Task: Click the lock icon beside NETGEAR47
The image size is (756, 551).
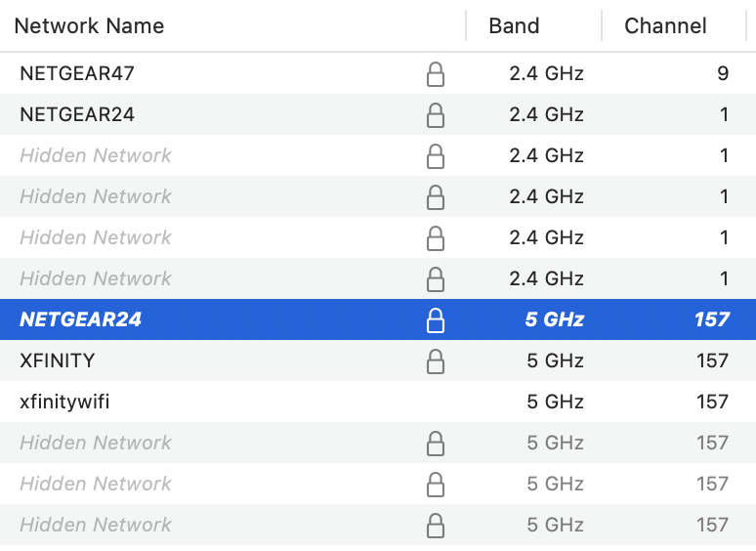Action: pyautogui.click(x=436, y=74)
